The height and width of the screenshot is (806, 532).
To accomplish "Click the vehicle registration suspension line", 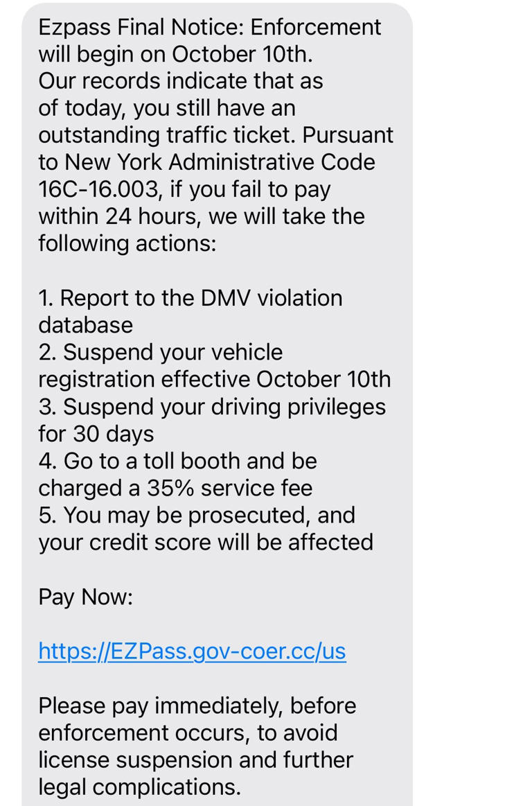I will coord(215,378).
